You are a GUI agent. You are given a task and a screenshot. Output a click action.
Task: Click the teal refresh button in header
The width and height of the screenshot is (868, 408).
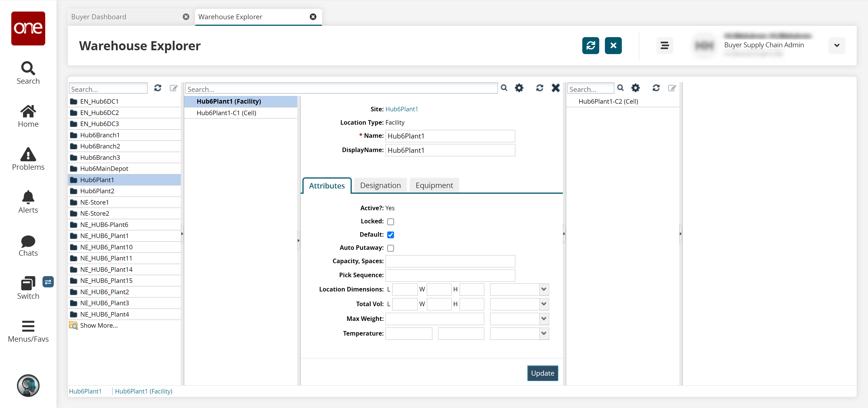(x=590, y=45)
